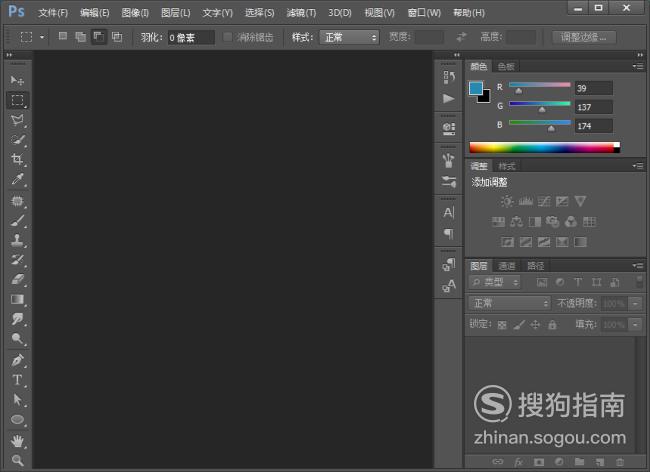
Task: Choose Add to selection mode
Action: point(80,36)
